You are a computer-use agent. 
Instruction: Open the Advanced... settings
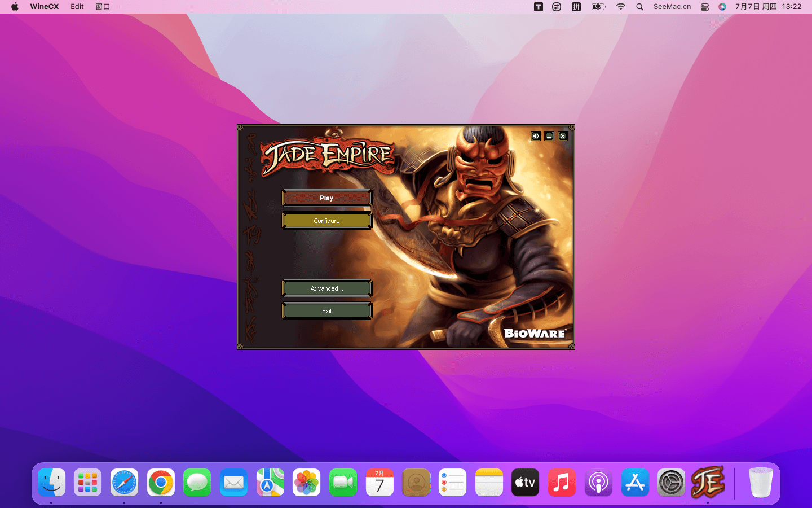(327, 288)
